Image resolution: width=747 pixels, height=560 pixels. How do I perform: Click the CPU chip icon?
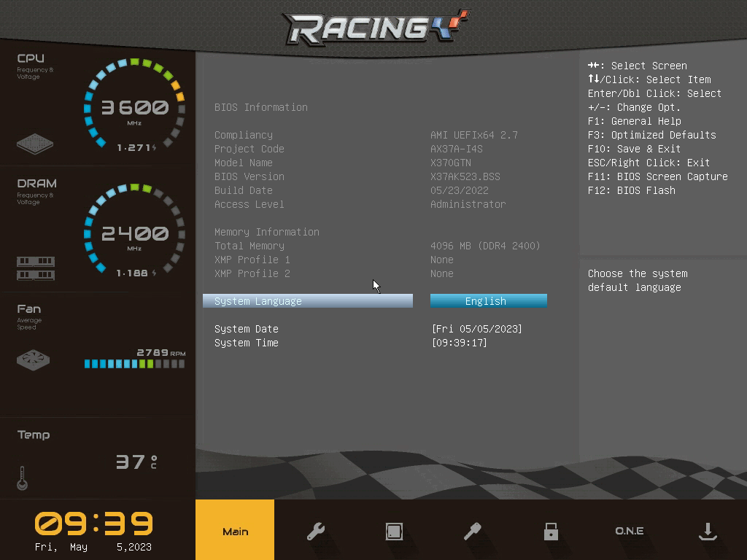35,144
